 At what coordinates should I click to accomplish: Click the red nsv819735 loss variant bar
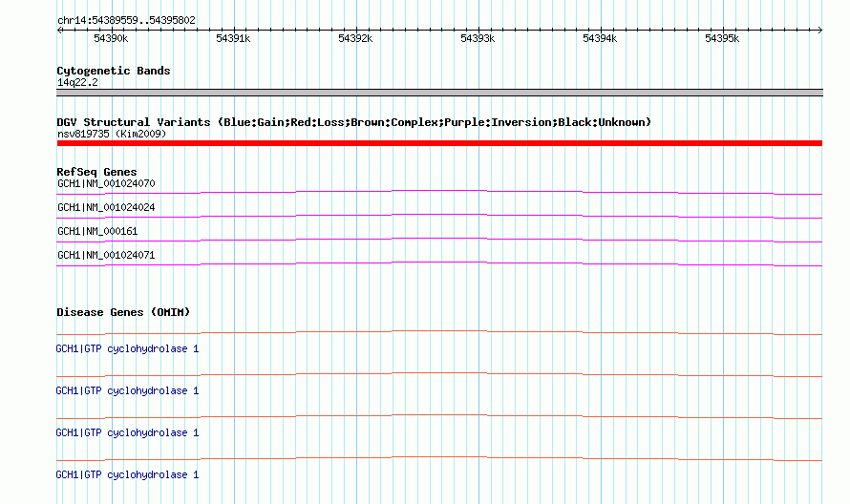[439, 143]
